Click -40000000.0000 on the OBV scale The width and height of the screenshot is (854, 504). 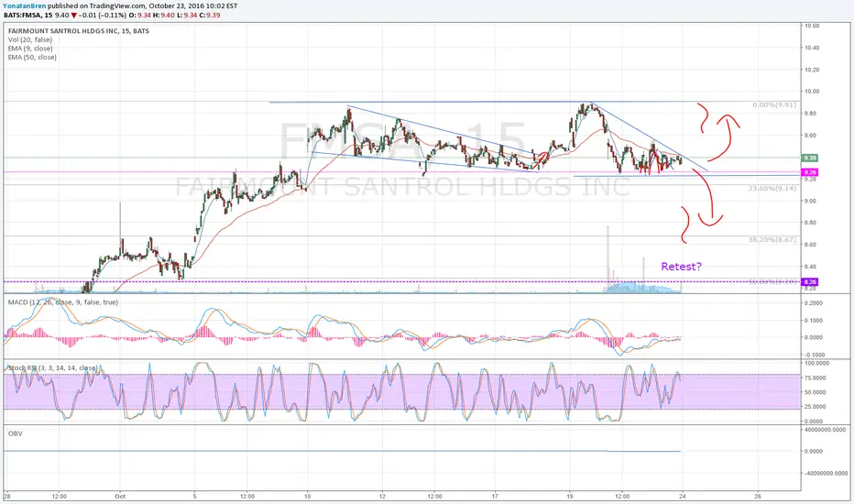click(x=827, y=474)
